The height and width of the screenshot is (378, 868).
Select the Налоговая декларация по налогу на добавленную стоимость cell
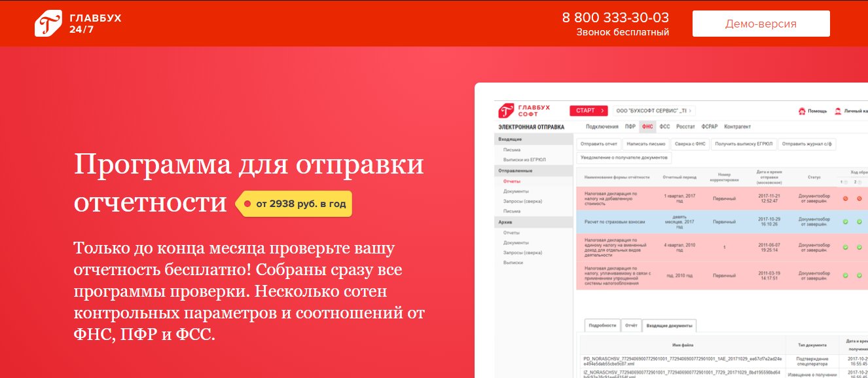(612, 198)
